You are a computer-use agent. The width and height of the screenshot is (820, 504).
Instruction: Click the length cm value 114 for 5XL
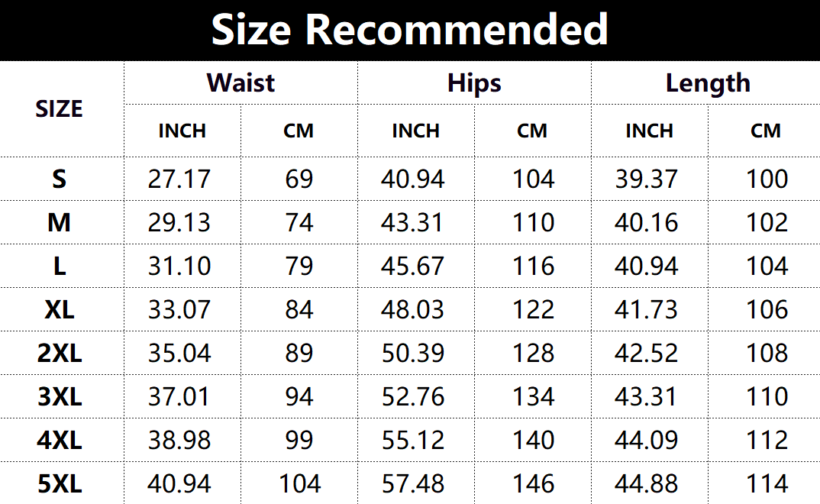[x=767, y=483]
